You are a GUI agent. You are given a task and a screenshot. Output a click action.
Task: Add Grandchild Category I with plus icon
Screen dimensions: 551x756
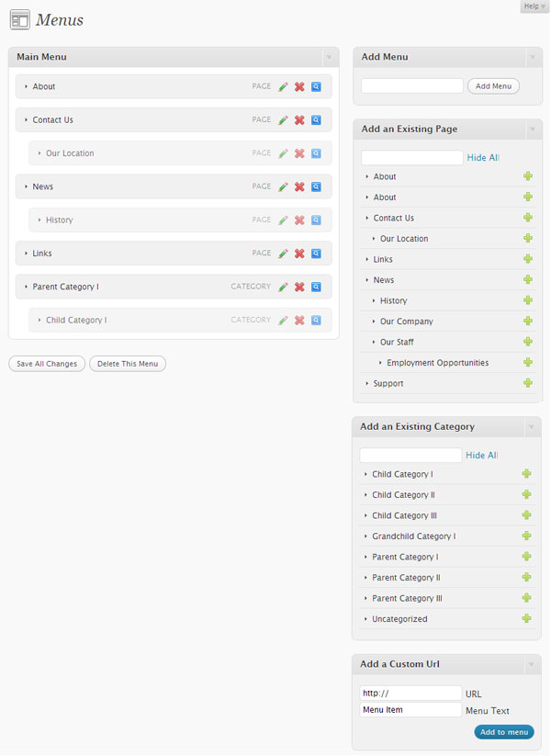pos(526,536)
